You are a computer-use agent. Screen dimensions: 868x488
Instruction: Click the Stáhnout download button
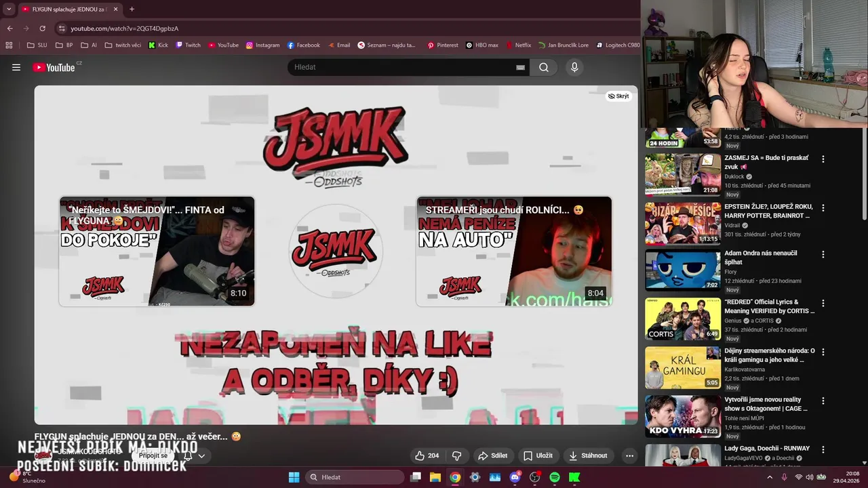click(588, 455)
